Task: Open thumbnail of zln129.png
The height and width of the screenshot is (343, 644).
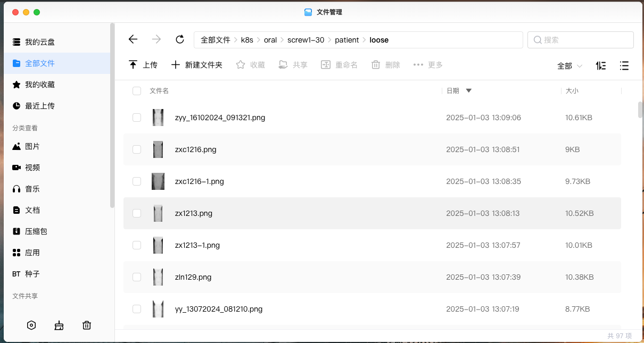Action: coord(158,277)
